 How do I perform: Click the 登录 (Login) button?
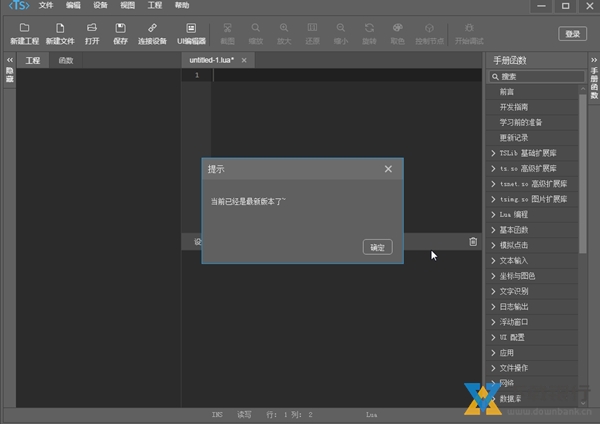(572, 33)
